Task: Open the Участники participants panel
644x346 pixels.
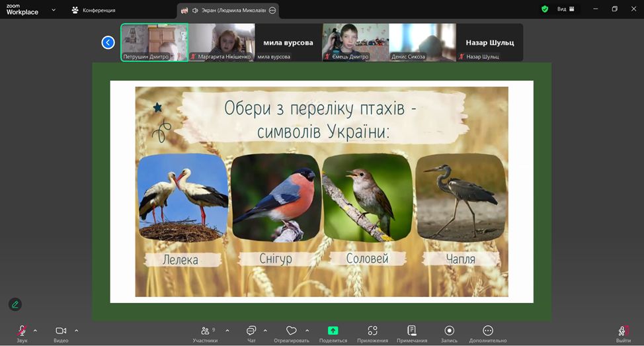Action: click(x=205, y=331)
